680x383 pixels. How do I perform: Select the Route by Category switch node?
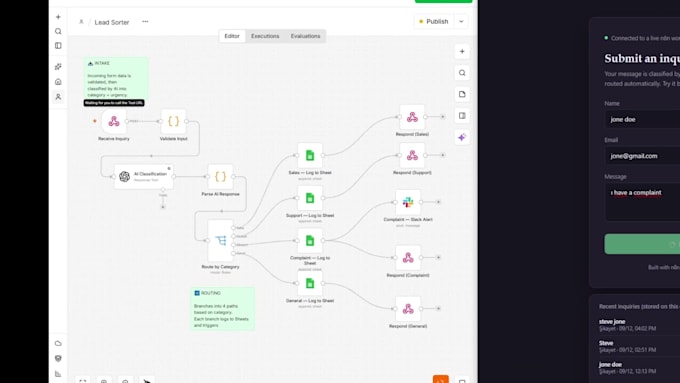tap(220, 240)
